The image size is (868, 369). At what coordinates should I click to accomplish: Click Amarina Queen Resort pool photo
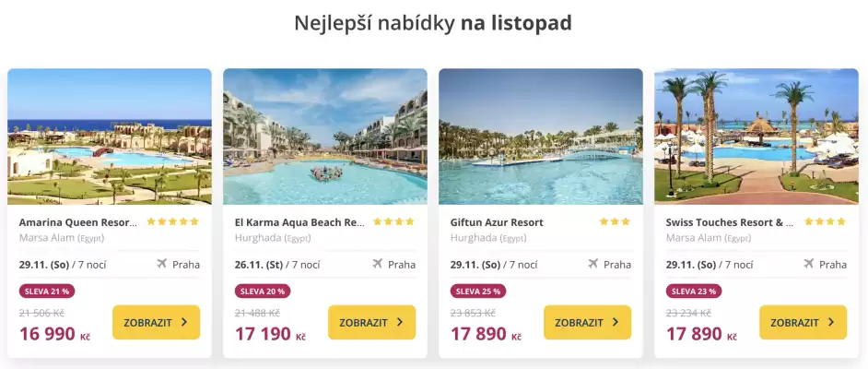click(x=110, y=137)
